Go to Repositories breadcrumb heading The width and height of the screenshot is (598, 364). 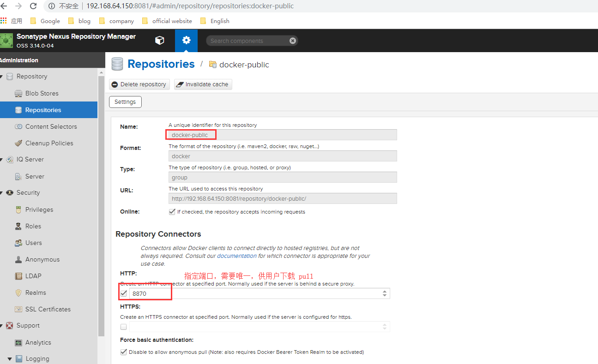tap(161, 64)
